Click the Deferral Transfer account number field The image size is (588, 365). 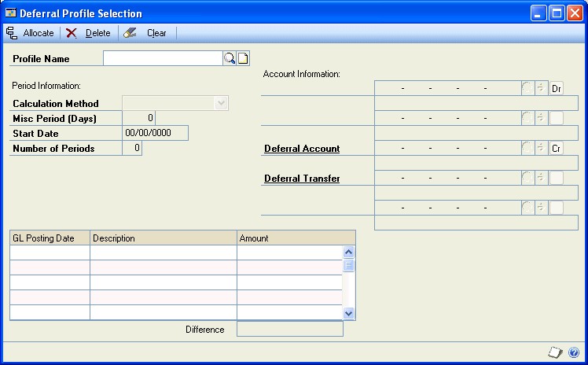(x=448, y=178)
